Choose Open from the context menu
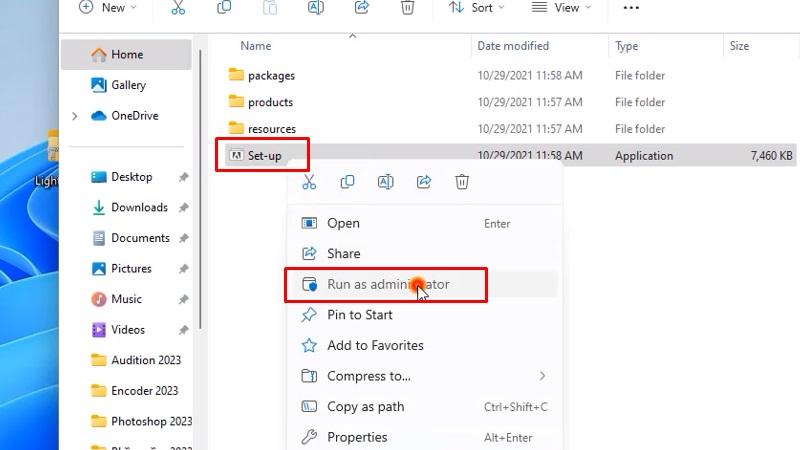Screen dimensions: 800x450 click(424, 223)
